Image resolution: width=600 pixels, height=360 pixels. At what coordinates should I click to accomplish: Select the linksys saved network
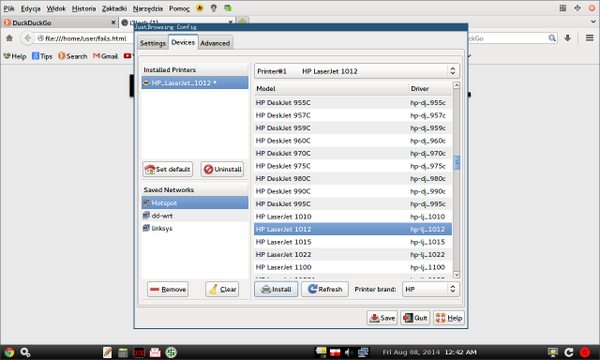[195, 228]
